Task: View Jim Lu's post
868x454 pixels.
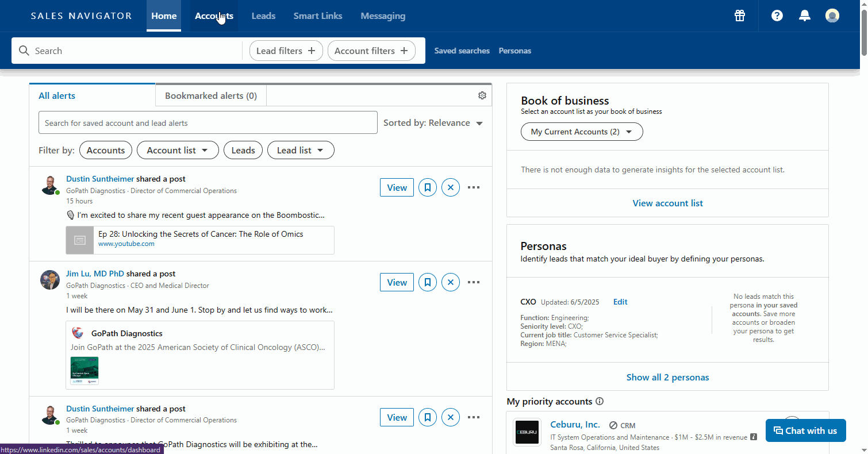Action: (x=397, y=282)
